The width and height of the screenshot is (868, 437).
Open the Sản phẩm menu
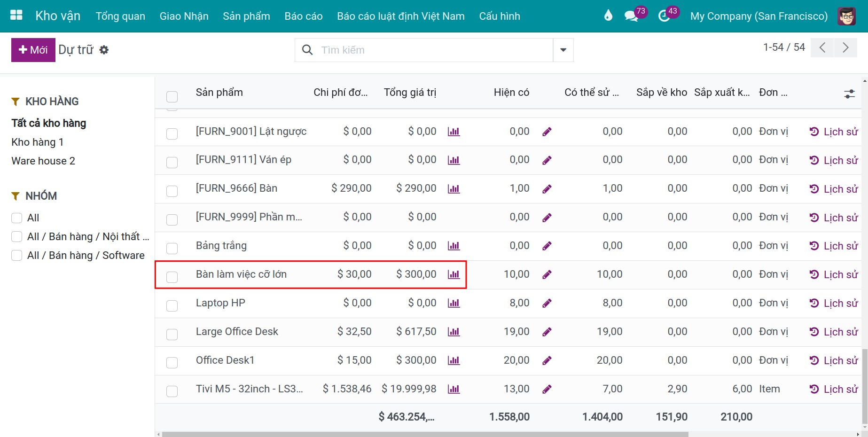click(246, 16)
